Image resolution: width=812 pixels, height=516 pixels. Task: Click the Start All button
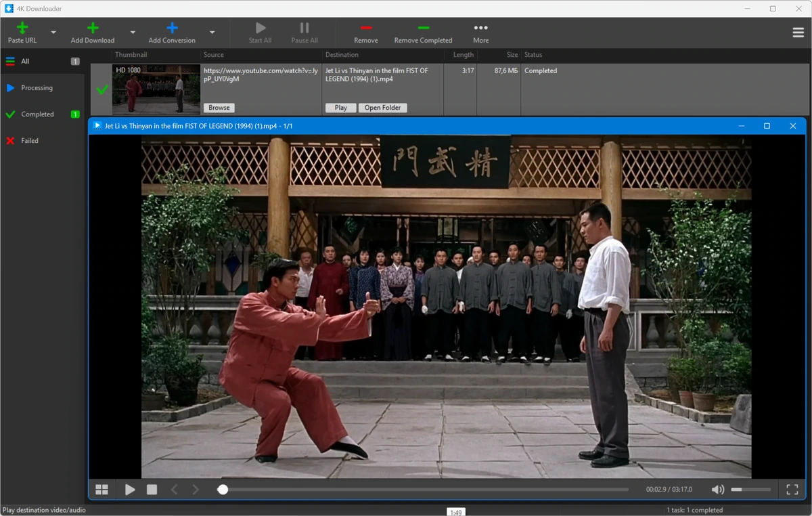[x=260, y=33]
